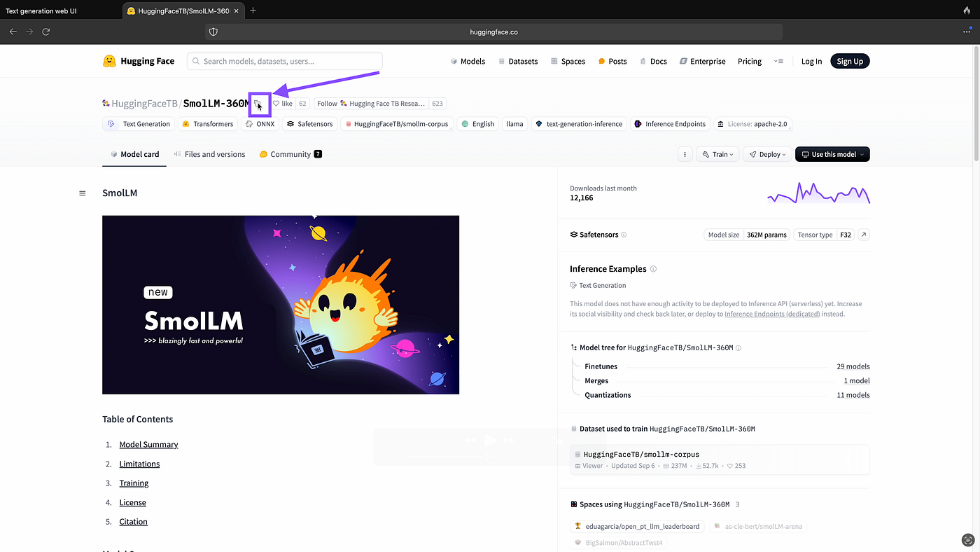Reload the current page
Image resolution: width=980 pixels, height=552 pixels.
pyautogui.click(x=46, y=32)
